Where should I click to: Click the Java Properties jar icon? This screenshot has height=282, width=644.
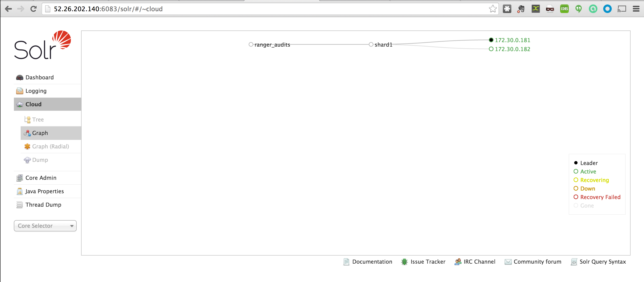coord(19,191)
